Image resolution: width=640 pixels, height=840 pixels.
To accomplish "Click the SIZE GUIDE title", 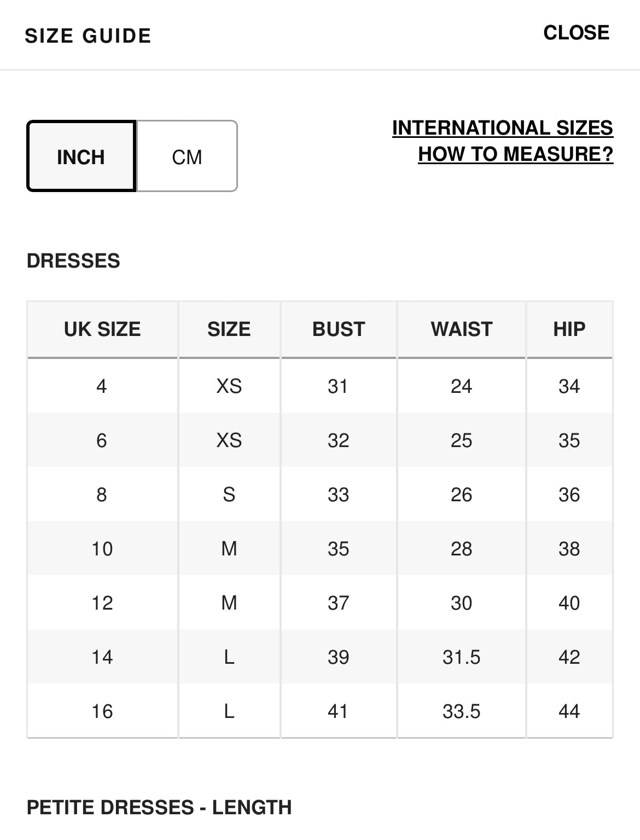I will coord(88,36).
